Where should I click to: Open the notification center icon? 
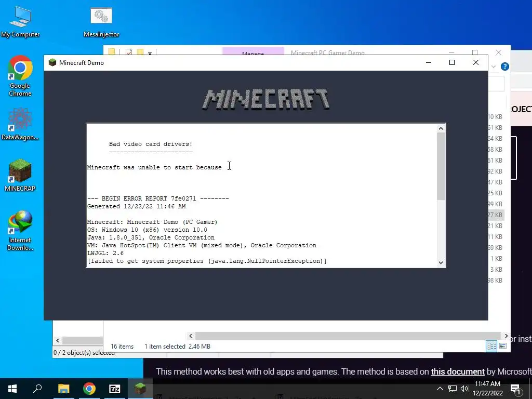(x=515, y=389)
